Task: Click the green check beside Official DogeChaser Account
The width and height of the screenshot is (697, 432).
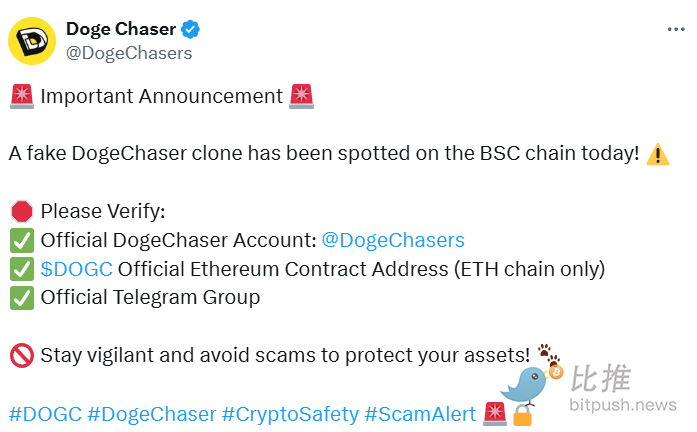Action: click(x=21, y=240)
